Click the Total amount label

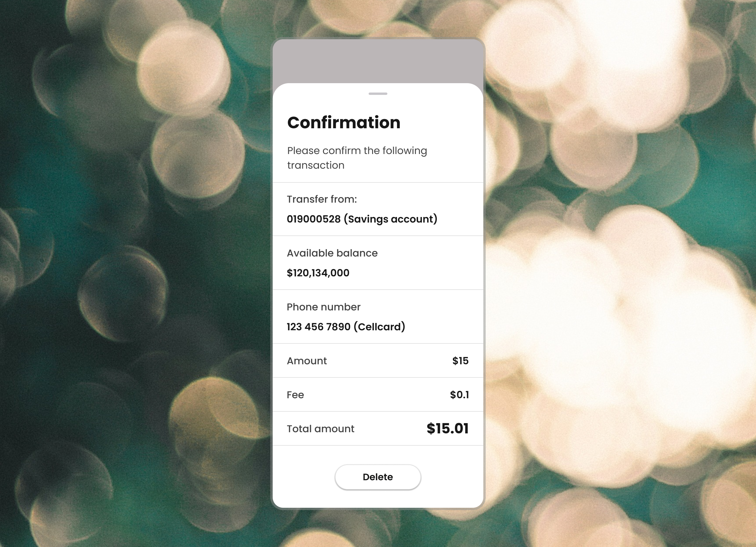[x=320, y=429]
